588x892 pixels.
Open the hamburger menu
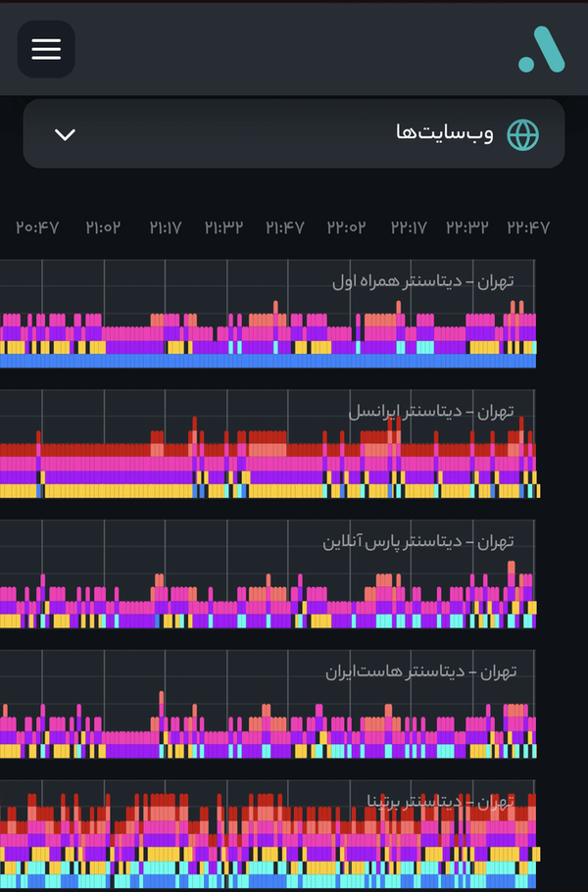coord(46,49)
